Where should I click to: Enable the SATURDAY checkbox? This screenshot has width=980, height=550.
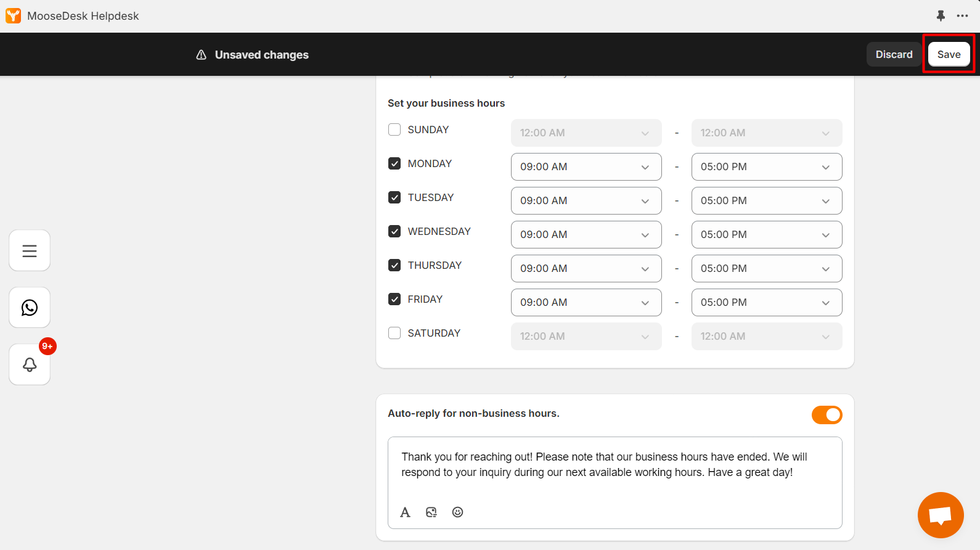click(x=394, y=333)
